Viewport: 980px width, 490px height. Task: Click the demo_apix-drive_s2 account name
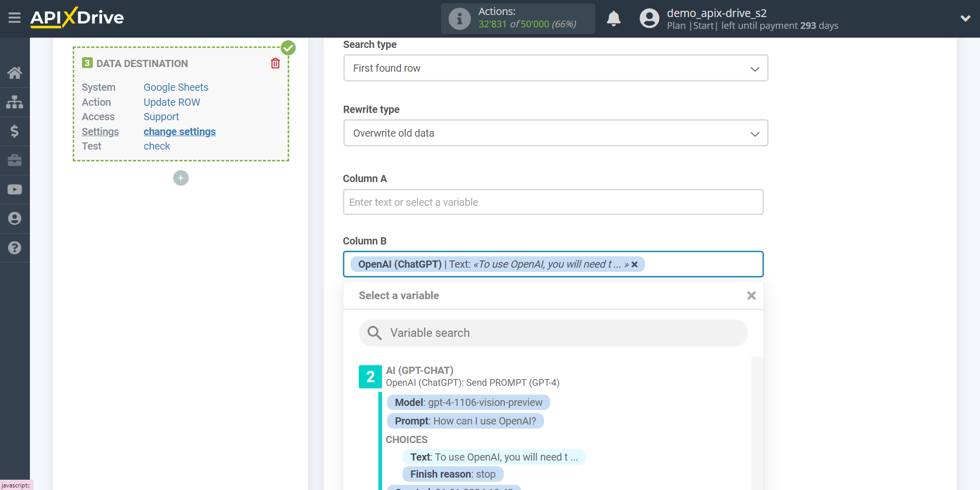717,13
